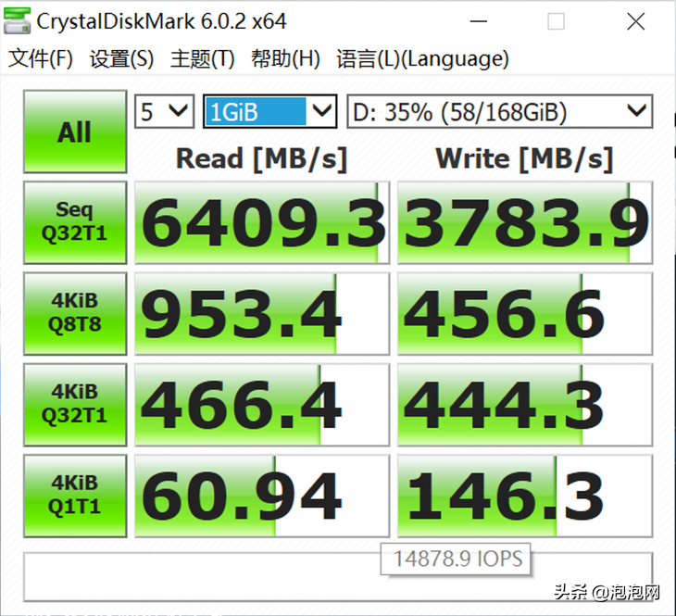This screenshot has width=676, height=616.
Task: Click the 4KiB Q32T1 write result 444.3
Action: point(525,405)
